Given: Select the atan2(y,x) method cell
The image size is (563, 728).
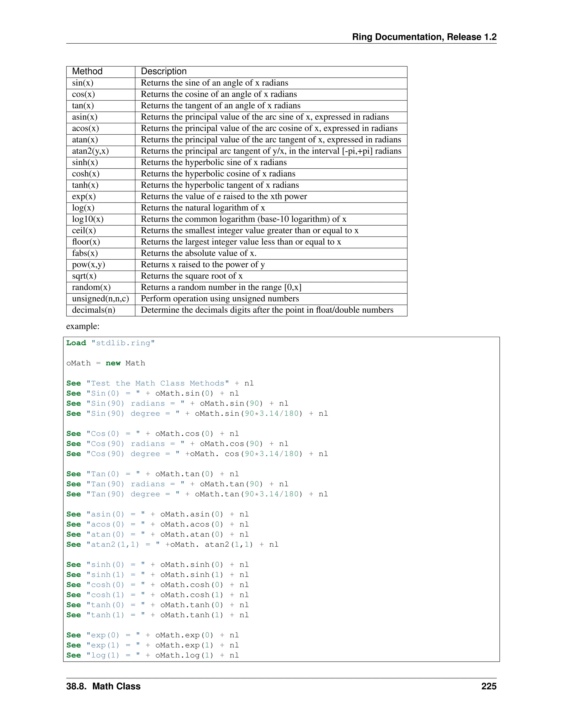Looking at the screenshot, I should (x=90, y=151).
